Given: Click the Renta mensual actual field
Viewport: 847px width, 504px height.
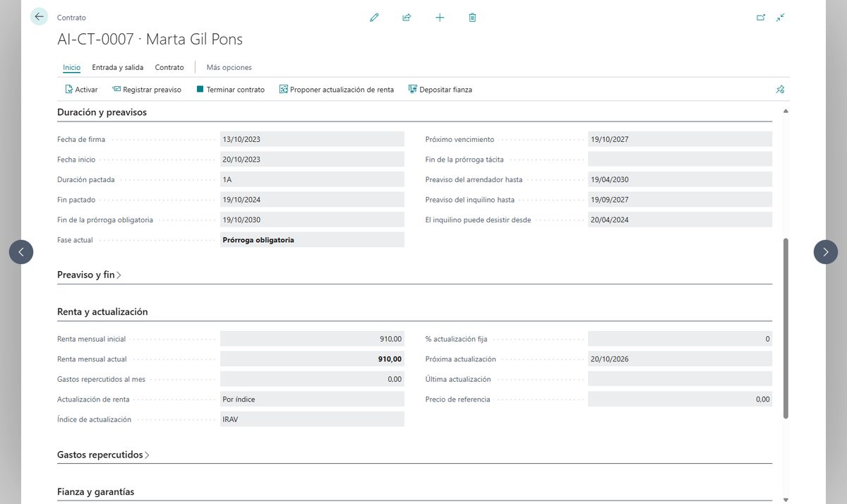Looking at the screenshot, I should [312, 359].
